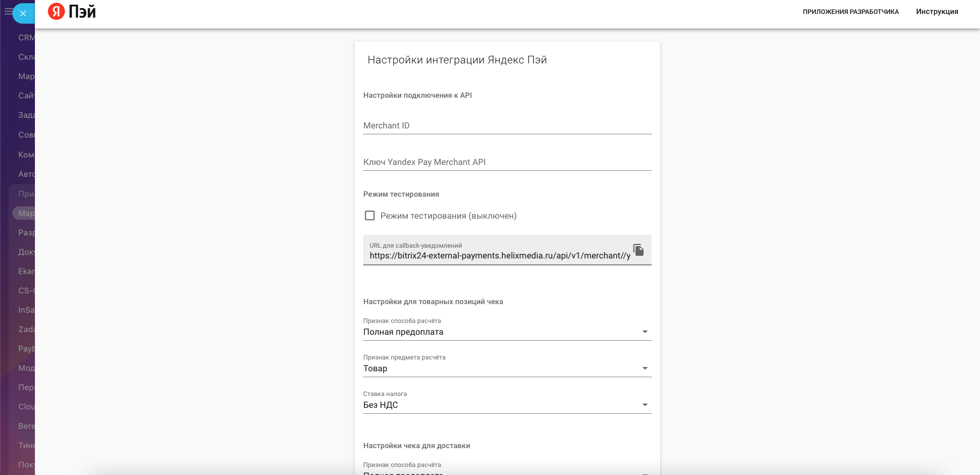Open the CRM item in the left sidebar

tap(26, 38)
